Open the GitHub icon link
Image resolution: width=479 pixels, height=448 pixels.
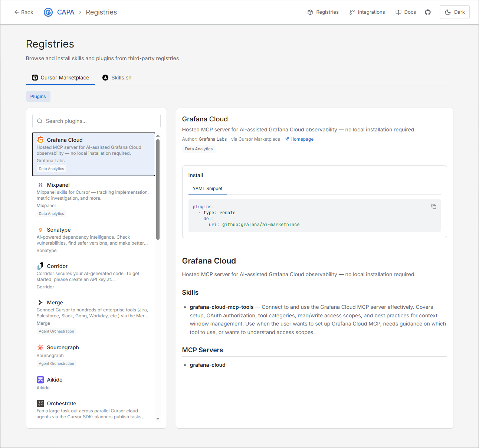click(x=428, y=12)
